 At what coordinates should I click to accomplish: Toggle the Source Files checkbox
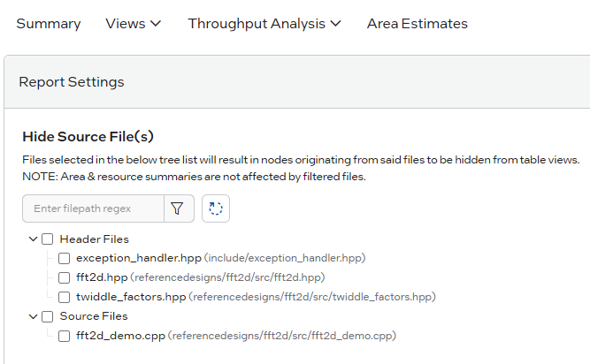point(48,316)
